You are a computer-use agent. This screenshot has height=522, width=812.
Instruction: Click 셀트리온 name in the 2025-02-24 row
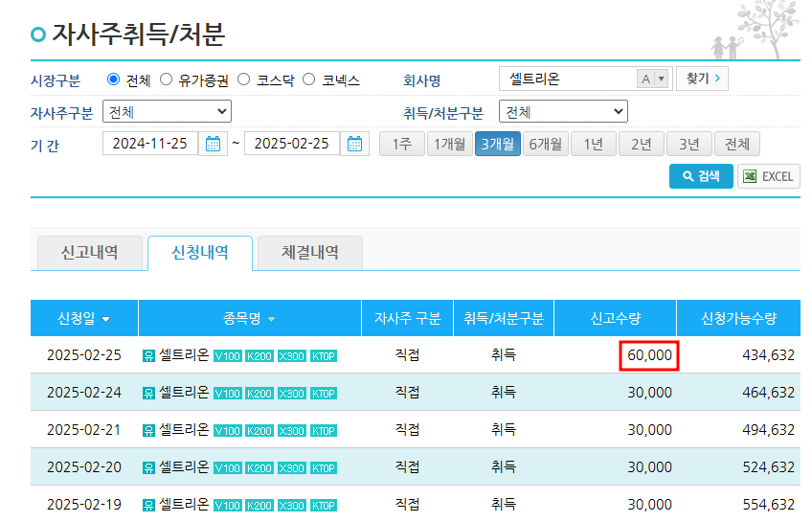pos(184,392)
